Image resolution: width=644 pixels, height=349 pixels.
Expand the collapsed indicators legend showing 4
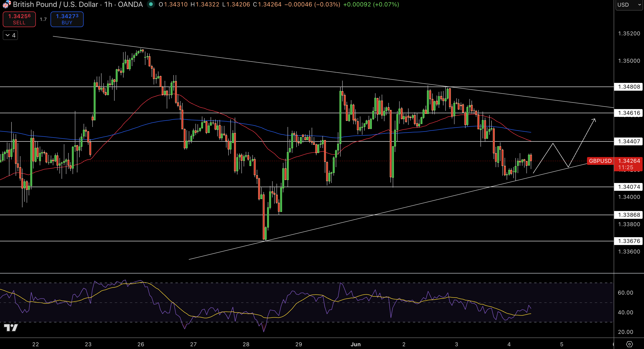click(x=10, y=35)
